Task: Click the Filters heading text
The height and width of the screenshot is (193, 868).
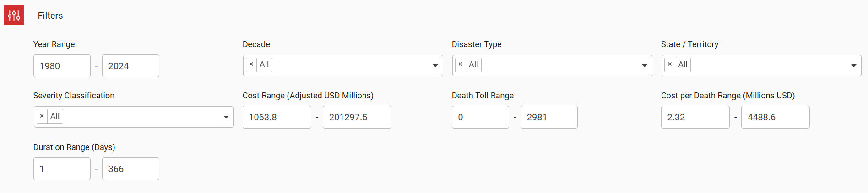Action: (x=50, y=16)
